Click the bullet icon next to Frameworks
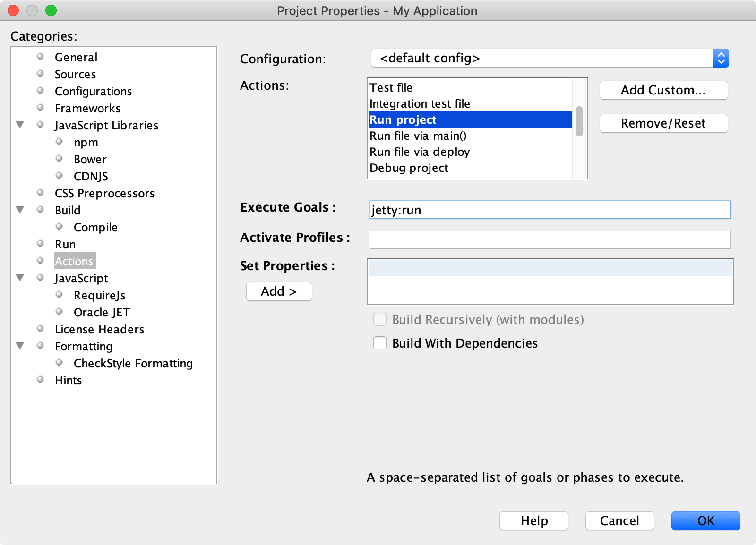This screenshot has width=756, height=545. point(40,108)
